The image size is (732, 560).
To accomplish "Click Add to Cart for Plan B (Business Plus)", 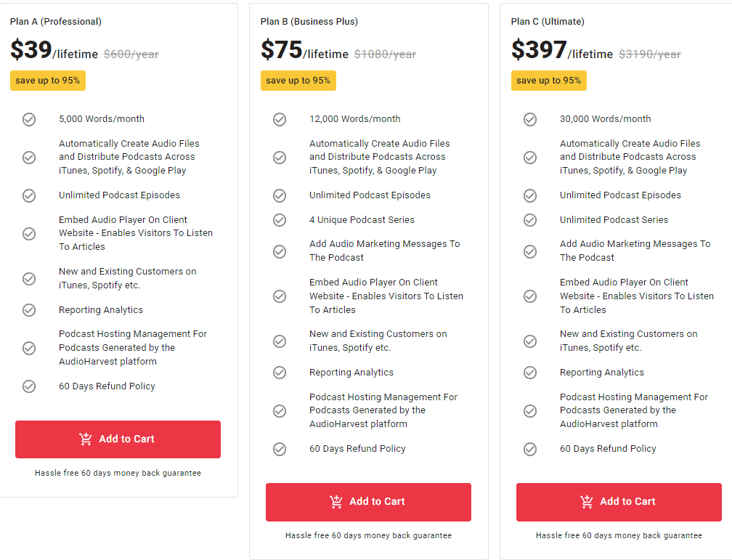I will 368,501.
